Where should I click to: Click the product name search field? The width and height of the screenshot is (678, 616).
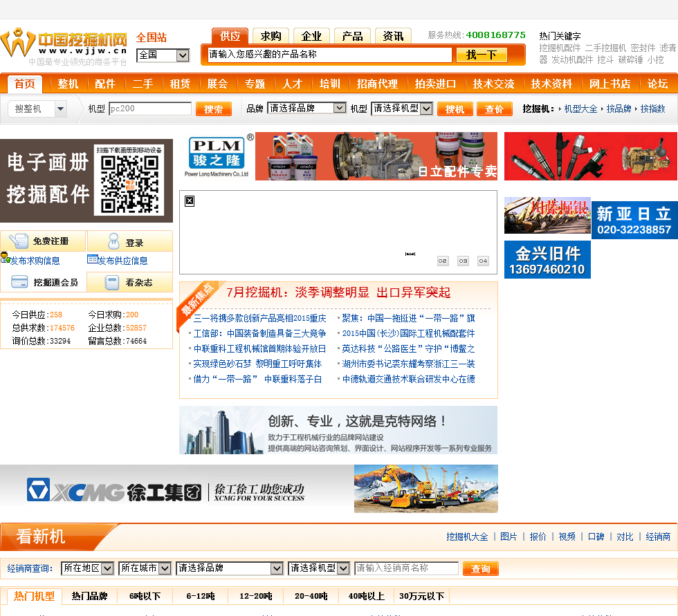(329, 55)
